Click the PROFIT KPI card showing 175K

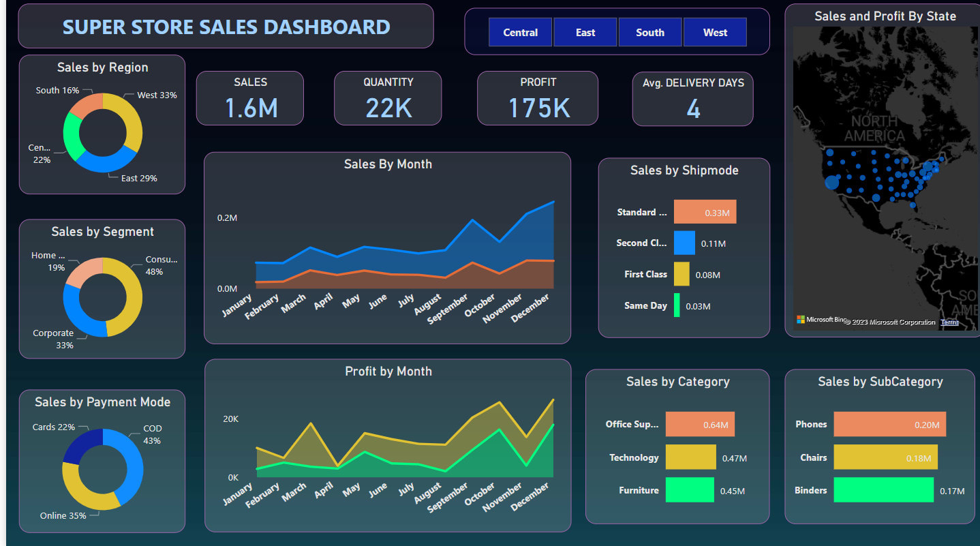pyautogui.click(x=537, y=97)
